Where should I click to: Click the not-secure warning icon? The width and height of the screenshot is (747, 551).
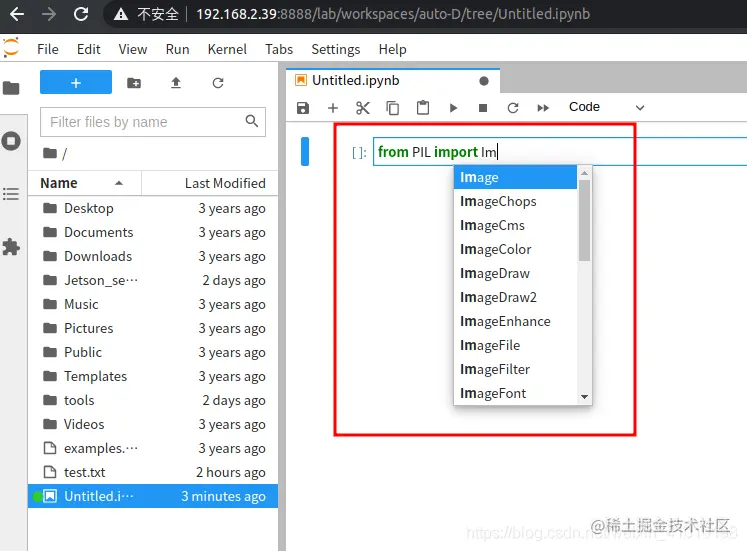pyautogui.click(x=121, y=15)
